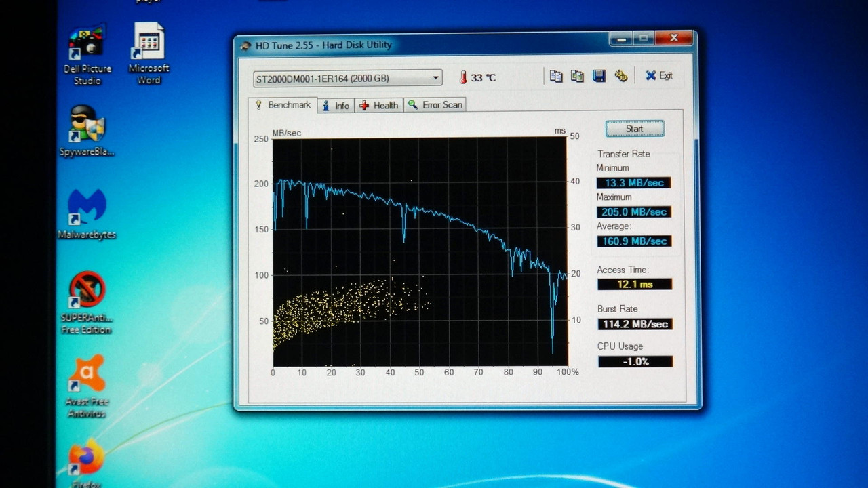Click the Start benchmark button
Screen dimensions: 868x488
click(x=635, y=129)
